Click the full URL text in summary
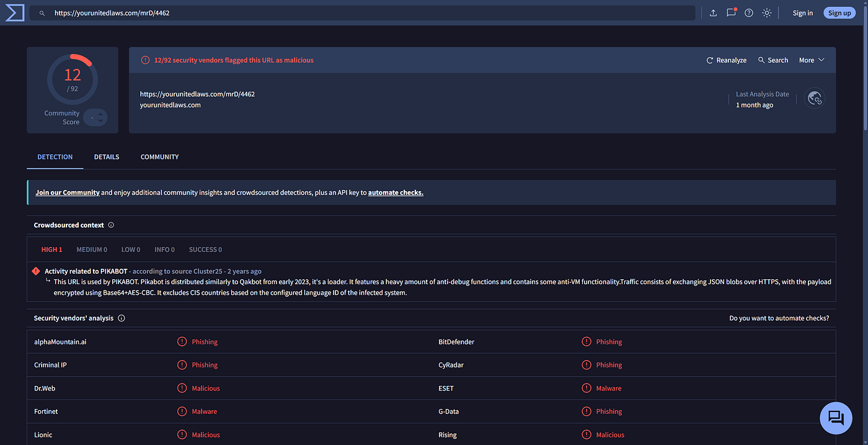The width and height of the screenshot is (868, 445). click(x=197, y=94)
